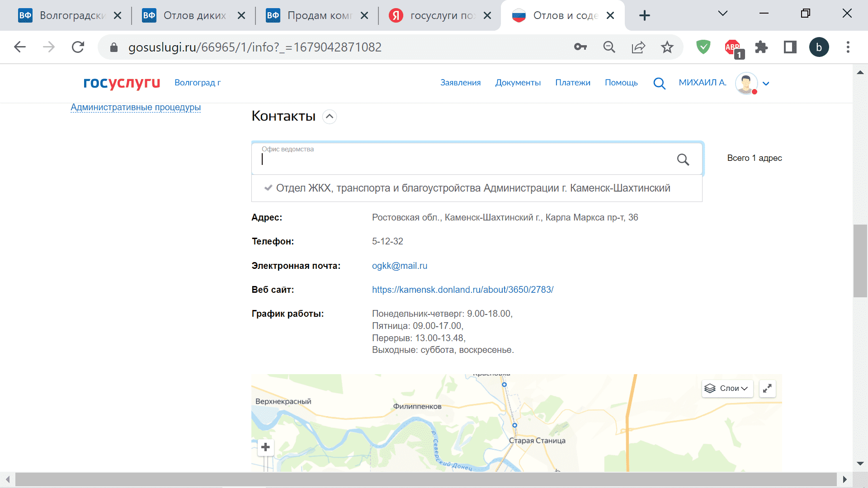Open the kamensk.donland.ru website link
Image resolution: width=868 pixels, height=488 pixels.
click(462, 290)
